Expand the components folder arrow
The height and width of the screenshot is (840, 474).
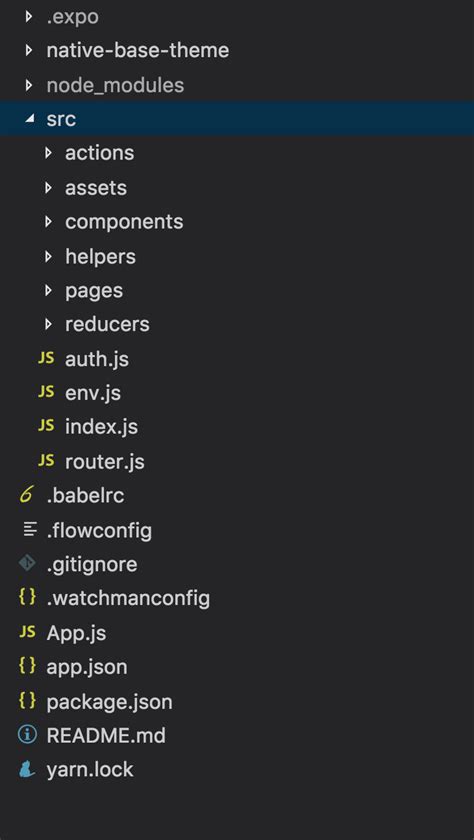pos(48,222)
